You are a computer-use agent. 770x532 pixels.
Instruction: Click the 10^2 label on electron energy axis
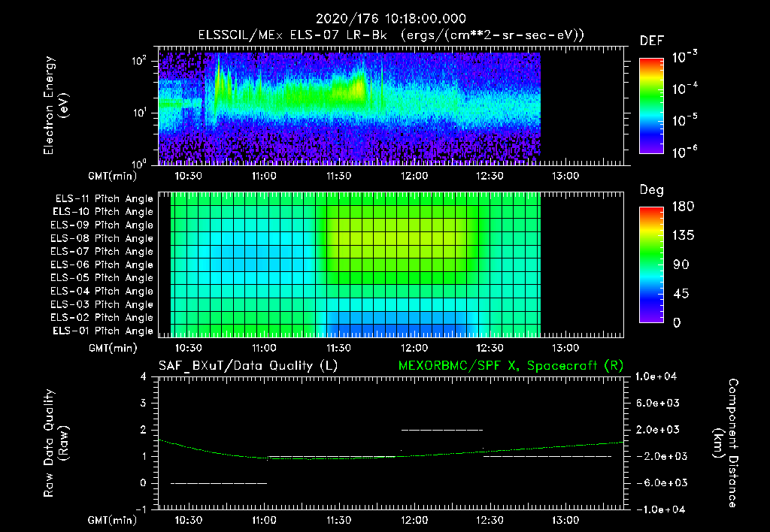[x=139, y=61]
